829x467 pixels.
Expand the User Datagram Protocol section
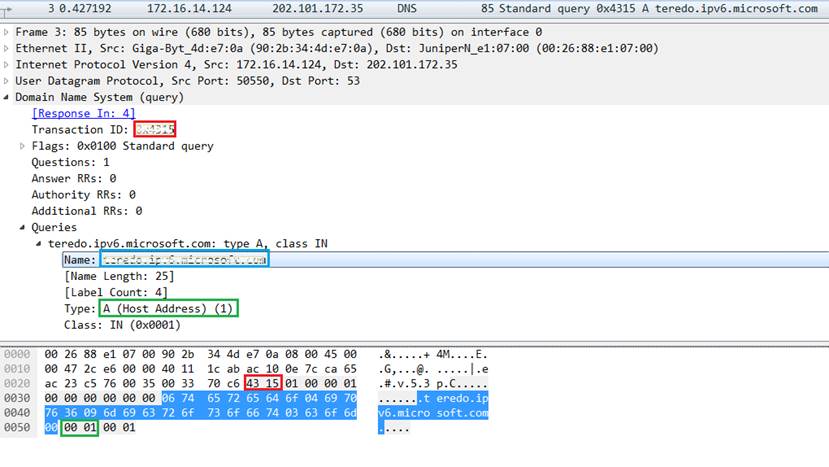(x=8, y=81)
